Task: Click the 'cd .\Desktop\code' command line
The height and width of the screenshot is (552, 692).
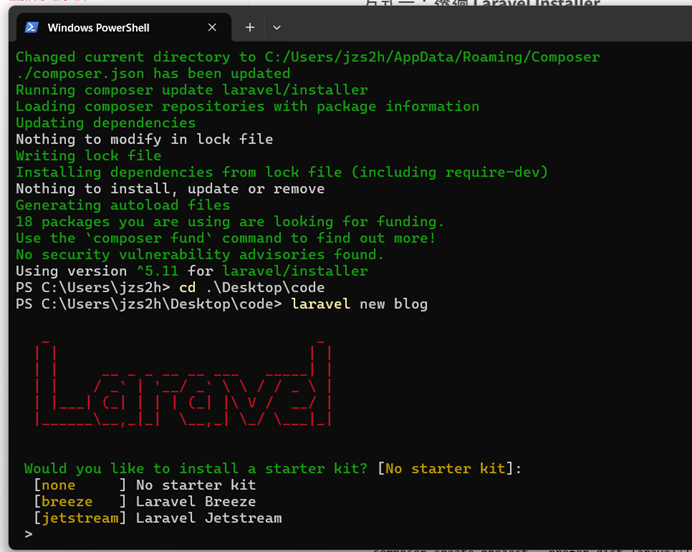Action: click(252, 288)
